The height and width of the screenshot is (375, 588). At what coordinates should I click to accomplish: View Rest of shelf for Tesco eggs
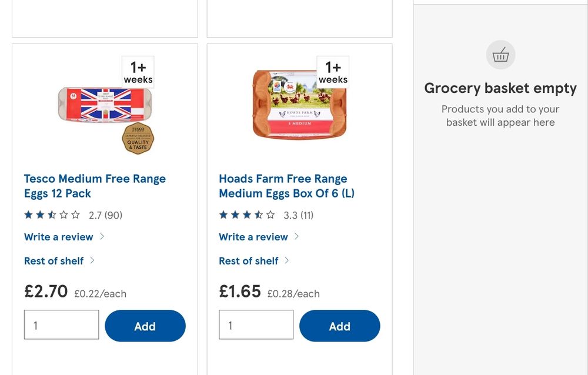[x=54, y=260]
